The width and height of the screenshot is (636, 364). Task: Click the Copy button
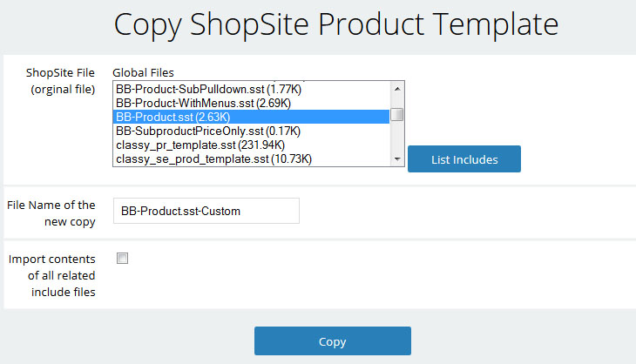click(333, 340)
